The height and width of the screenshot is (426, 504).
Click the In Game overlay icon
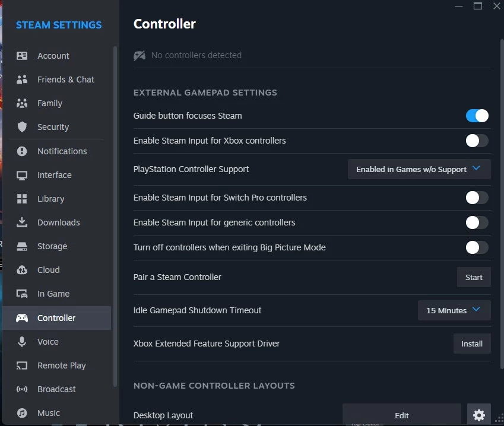(x=22, y=294)
